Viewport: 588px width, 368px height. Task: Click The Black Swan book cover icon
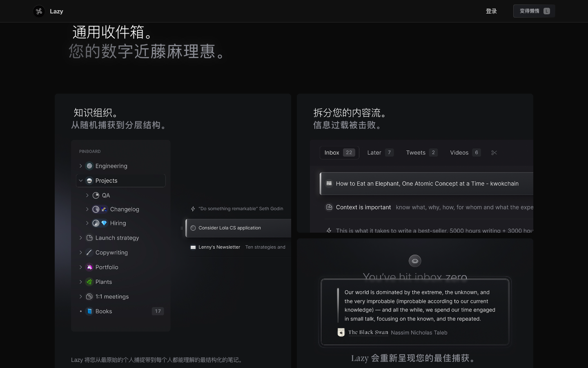tap(341, 332)
